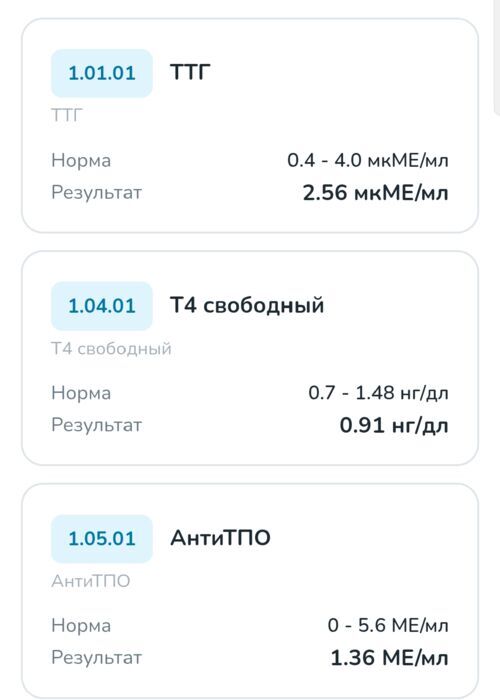Click the scrollbar handle at right edge
The height and width of the screenshot is (700, 500).
496,58
